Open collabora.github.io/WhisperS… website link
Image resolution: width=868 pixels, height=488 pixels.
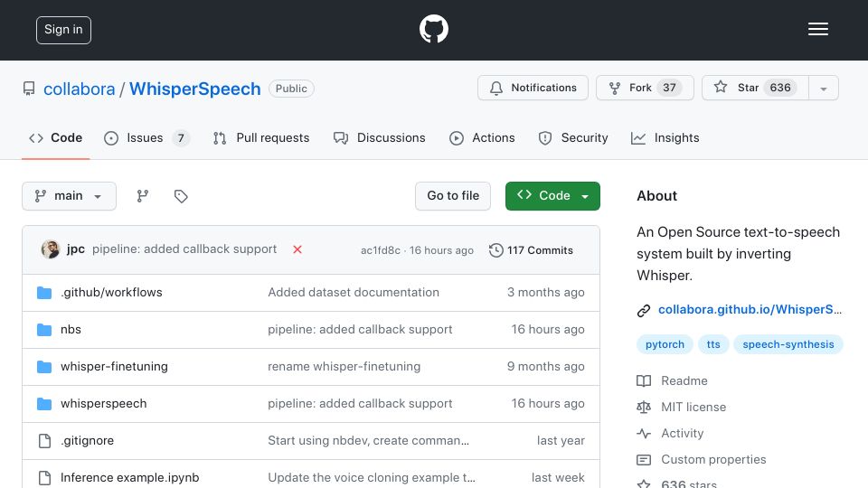click(x=750, y=309)
